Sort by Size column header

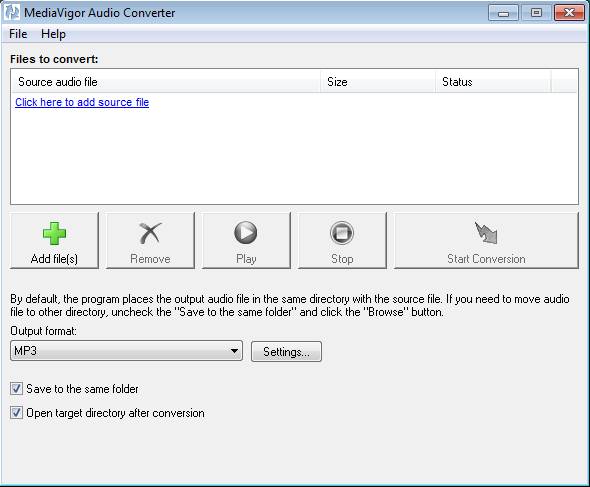[x=378, y=82]
